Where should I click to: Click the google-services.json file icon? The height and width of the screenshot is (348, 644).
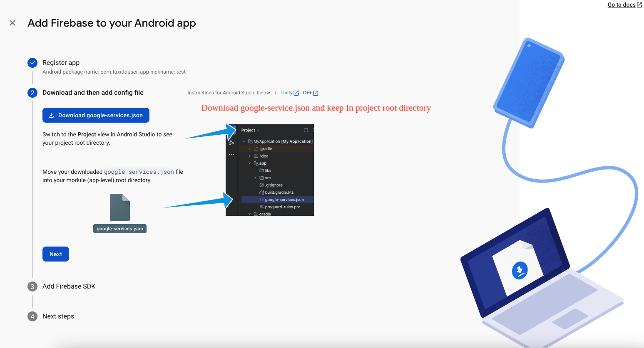pos(120,207)
